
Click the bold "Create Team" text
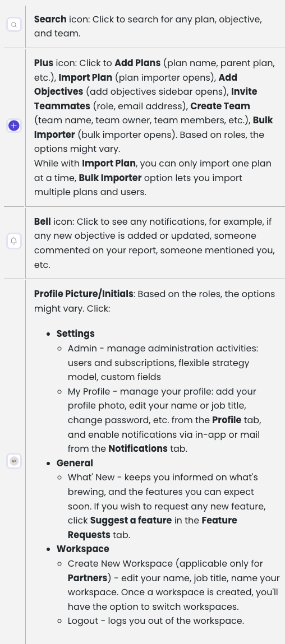(220, 106)
